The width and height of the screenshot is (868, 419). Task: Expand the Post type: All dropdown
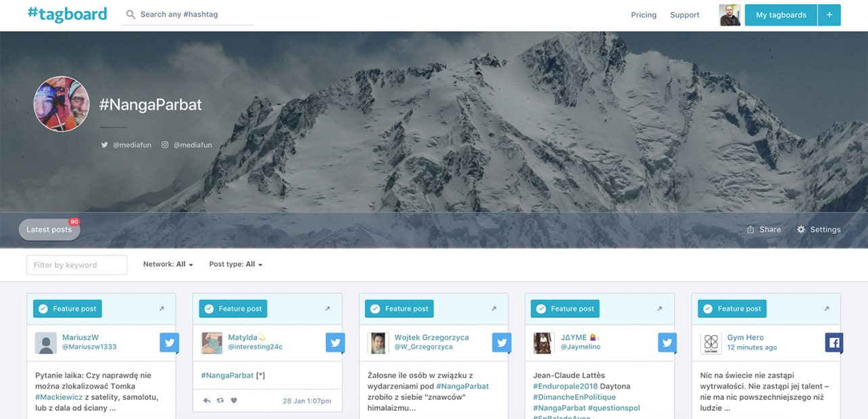point(235,264)
